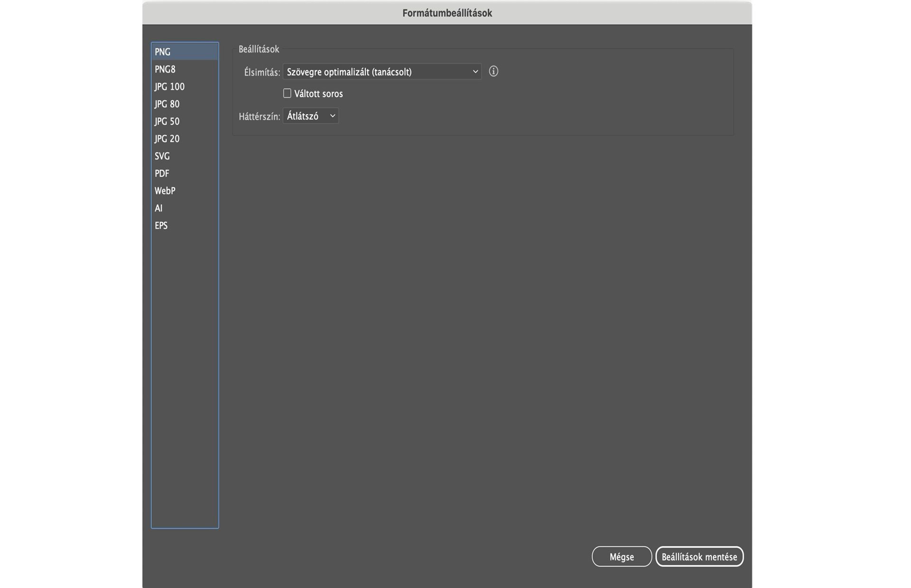911x588 pixels.
Task: Pick JPG 50 from the list
Action: (x=167, y=121)
